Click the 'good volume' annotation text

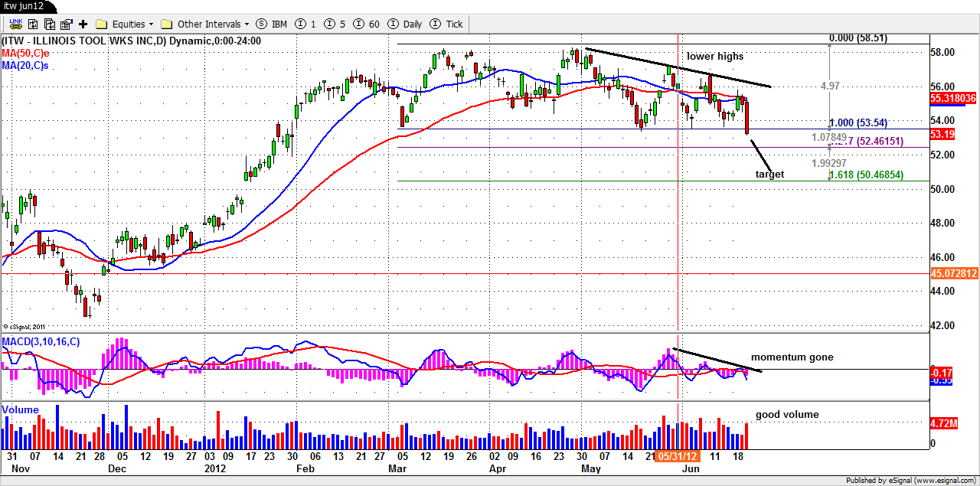tap(787, 415)
